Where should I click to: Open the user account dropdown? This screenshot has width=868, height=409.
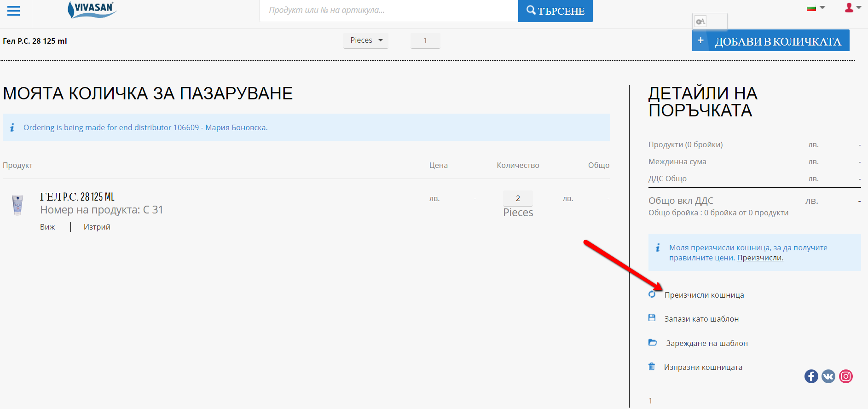click(853, 7)
